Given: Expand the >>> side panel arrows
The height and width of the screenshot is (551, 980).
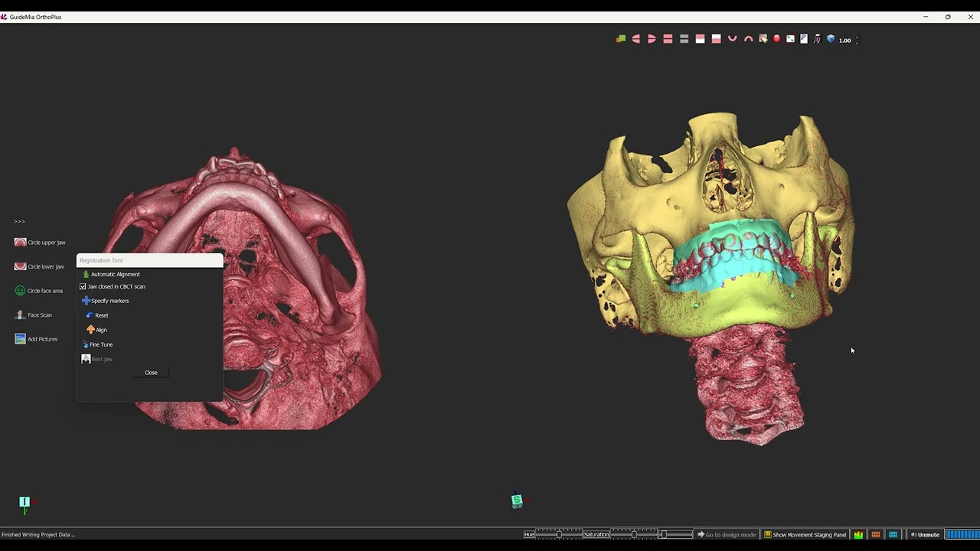Looking at the screenshot, I should [19, 221].
